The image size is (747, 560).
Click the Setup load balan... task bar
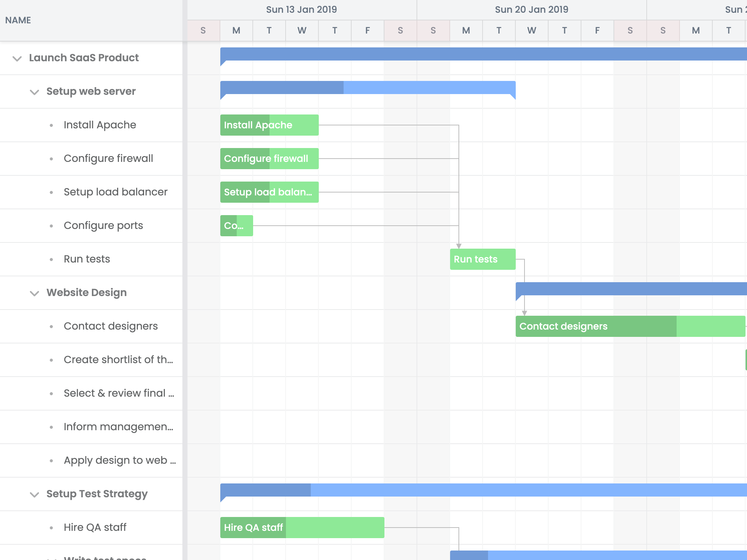[270, 192]
